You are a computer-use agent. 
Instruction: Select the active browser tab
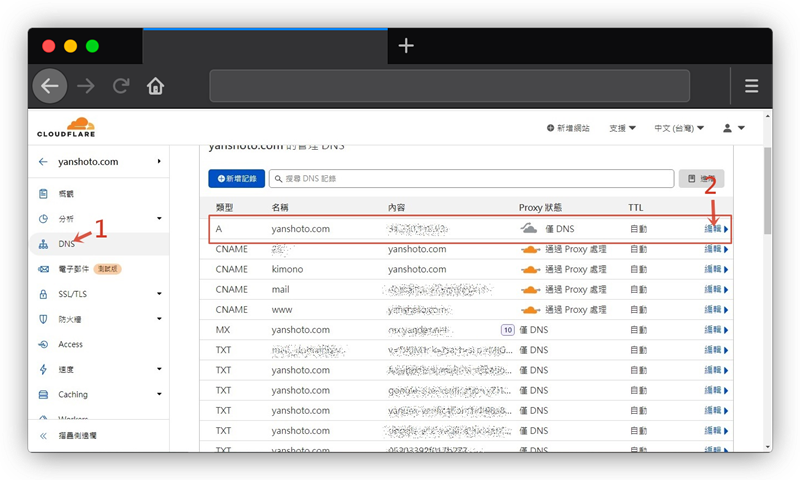[x=265, y=46]
